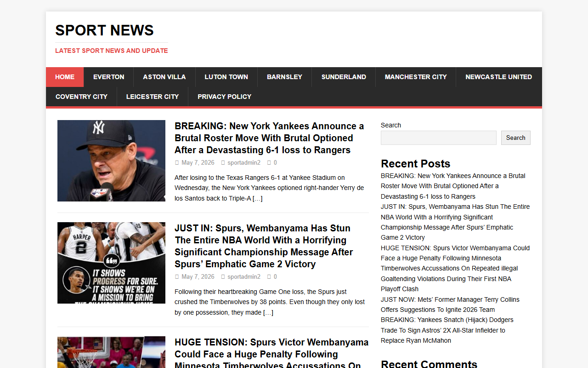Click the date icon on Spurs article
Viewport: 588px width, 368px height.
(x=177, y=277)
